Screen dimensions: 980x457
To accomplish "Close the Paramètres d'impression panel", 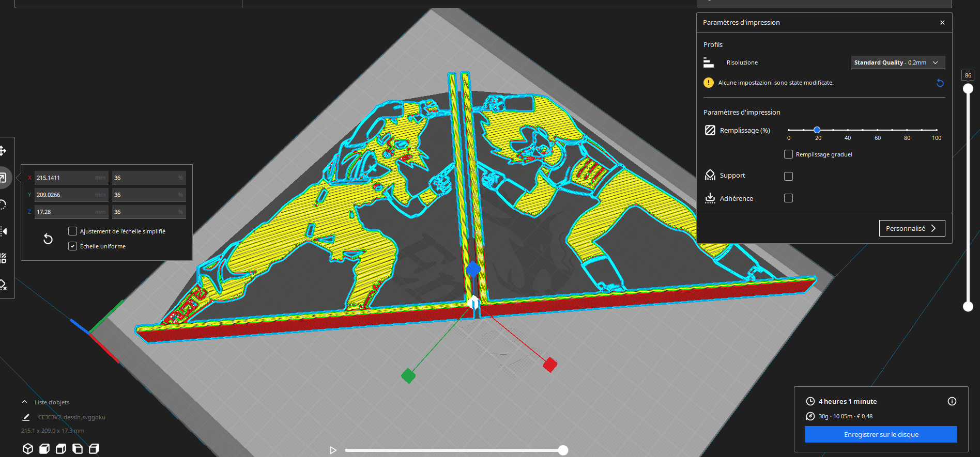I will pyautogui.click(x=942, y=23).
